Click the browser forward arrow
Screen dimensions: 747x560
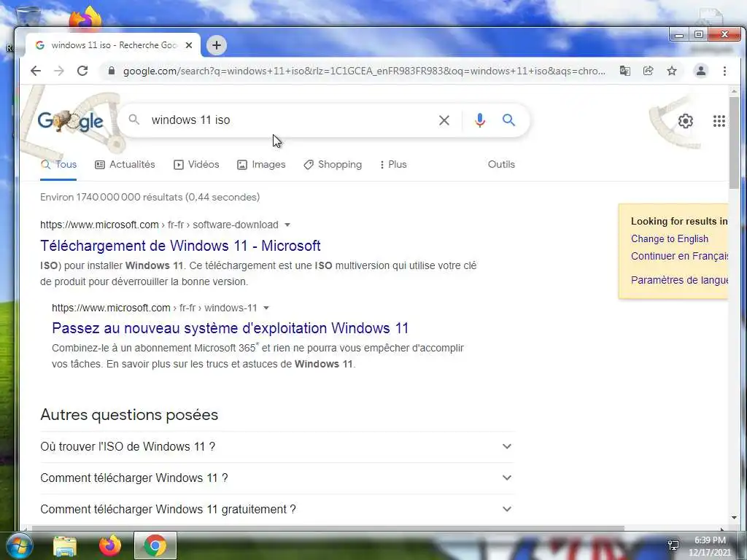pos(58,71)
